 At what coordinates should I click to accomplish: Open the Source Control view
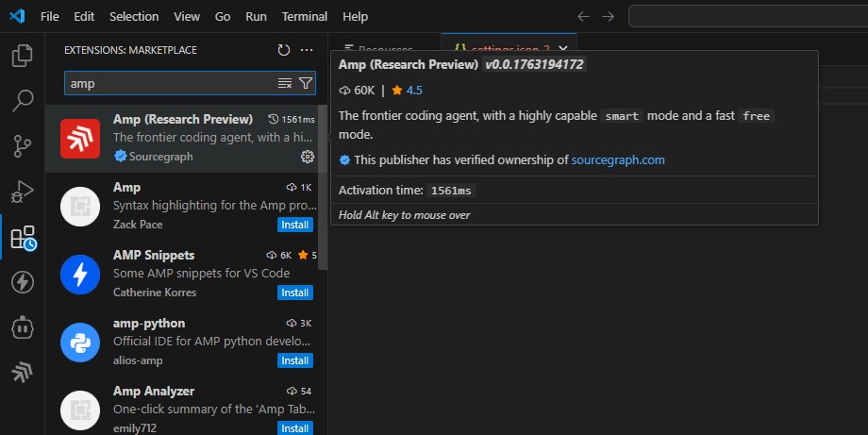coord(22,146)
